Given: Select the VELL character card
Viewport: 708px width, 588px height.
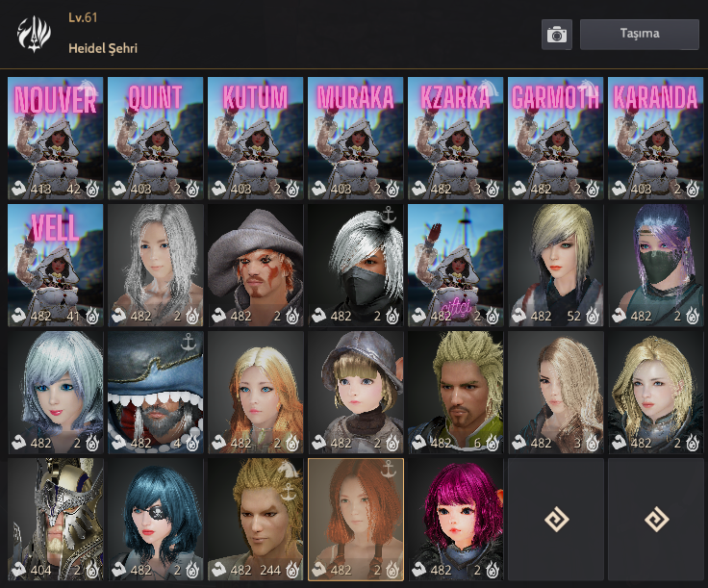Looking at the screenshot, I should click(x=56, y=265).
